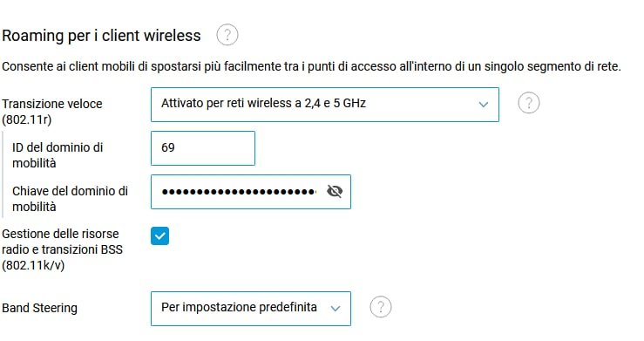Reveal the mobility domain key with eye icon
This screenshot has width=644, height=341.
335,191
